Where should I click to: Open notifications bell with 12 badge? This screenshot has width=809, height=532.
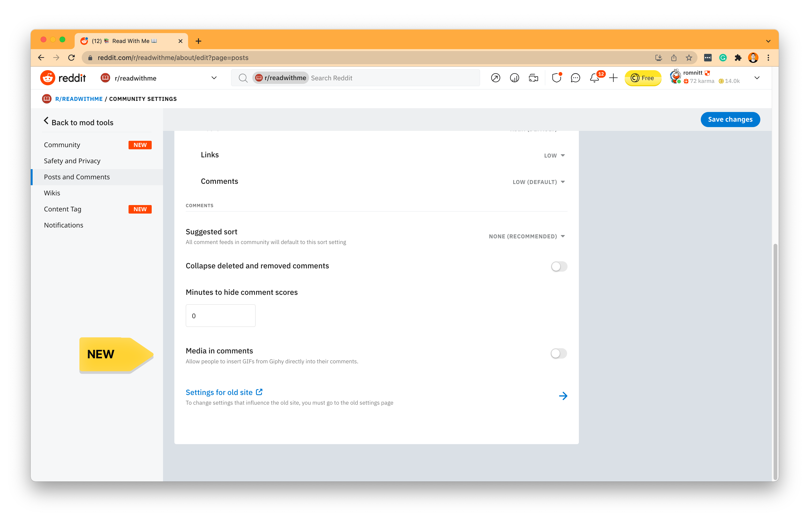pyautogui.click(x=594, y=78)
